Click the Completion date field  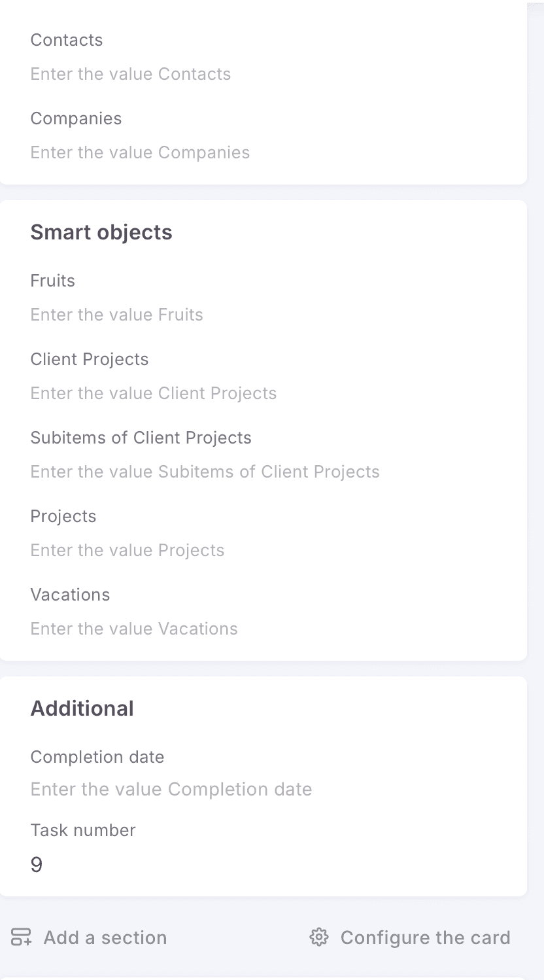(171, 789)
